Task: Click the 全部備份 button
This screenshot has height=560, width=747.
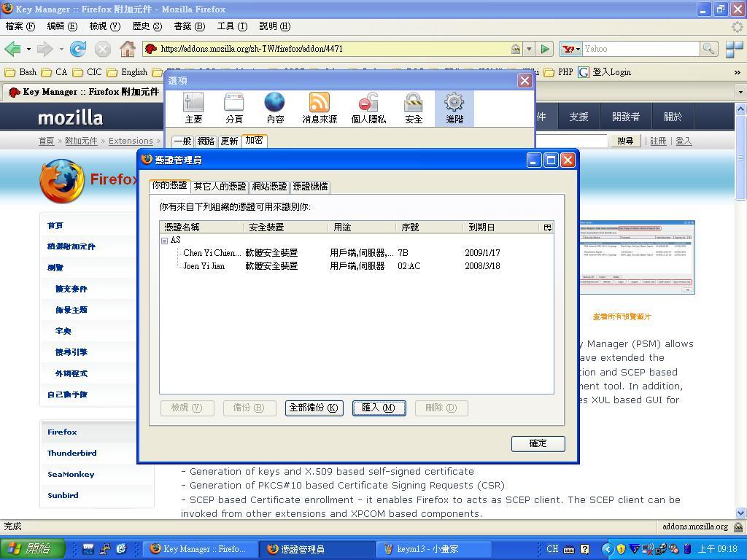Action: (x=314, y=408)
